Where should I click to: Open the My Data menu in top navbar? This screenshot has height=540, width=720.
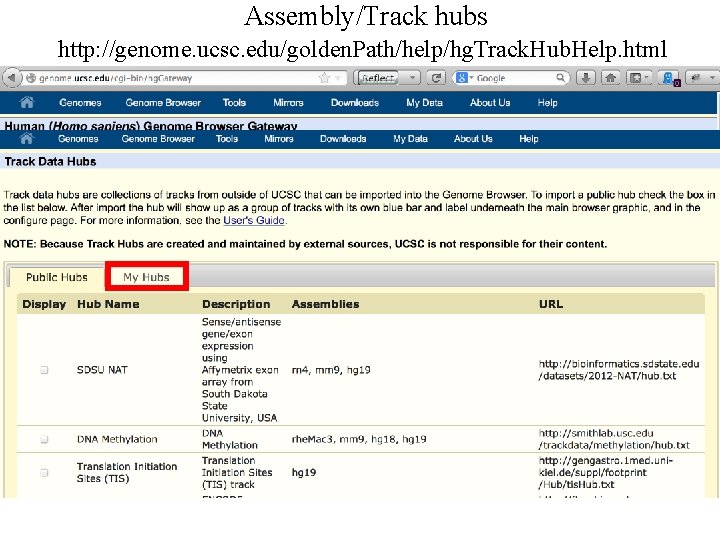424,102
